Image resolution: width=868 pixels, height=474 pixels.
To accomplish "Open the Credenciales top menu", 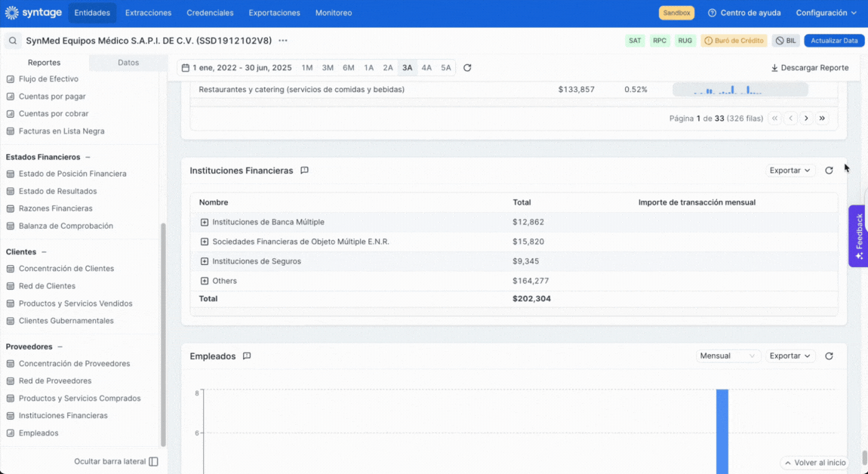I will [211, 13].
